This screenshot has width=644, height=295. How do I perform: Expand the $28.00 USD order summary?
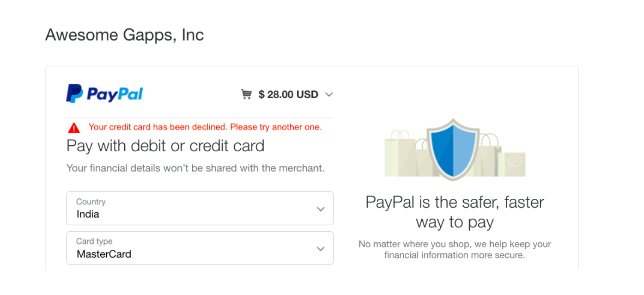pyautogui.click(x=329, y=94)
